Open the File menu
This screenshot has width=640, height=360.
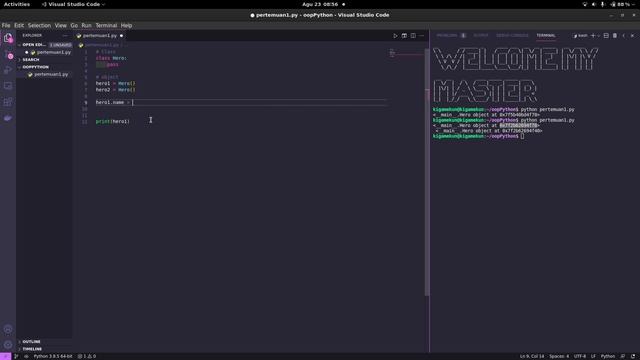coord(6,25)
